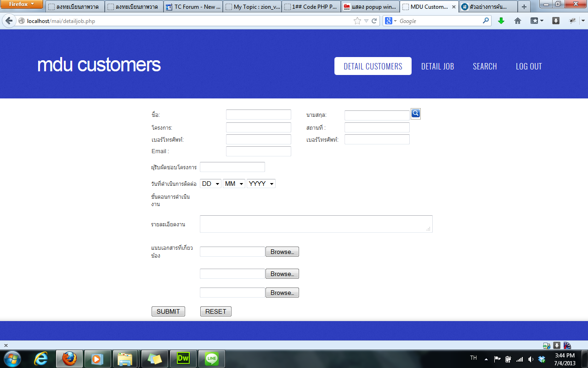
Task: Open the YYYY year dropdown
Action: coord(261,184)
